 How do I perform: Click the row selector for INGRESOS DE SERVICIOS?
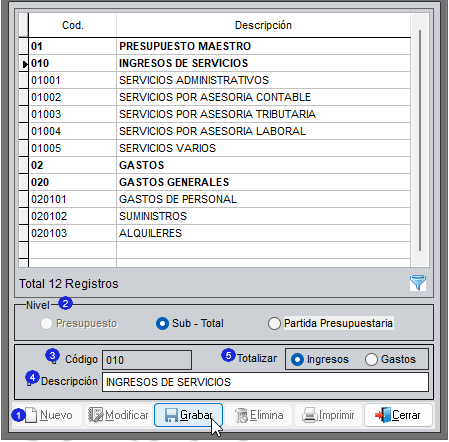[x=24, y=63]
